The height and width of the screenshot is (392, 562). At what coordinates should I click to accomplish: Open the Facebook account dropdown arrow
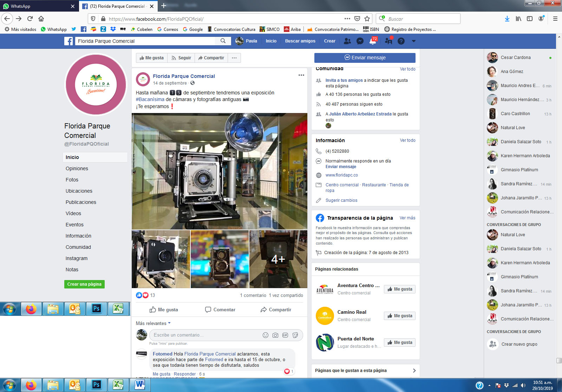414,41
